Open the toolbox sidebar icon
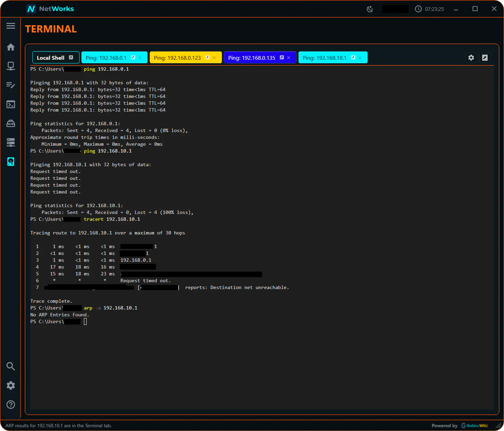This screenshot has width=504, height=431. 11,123
